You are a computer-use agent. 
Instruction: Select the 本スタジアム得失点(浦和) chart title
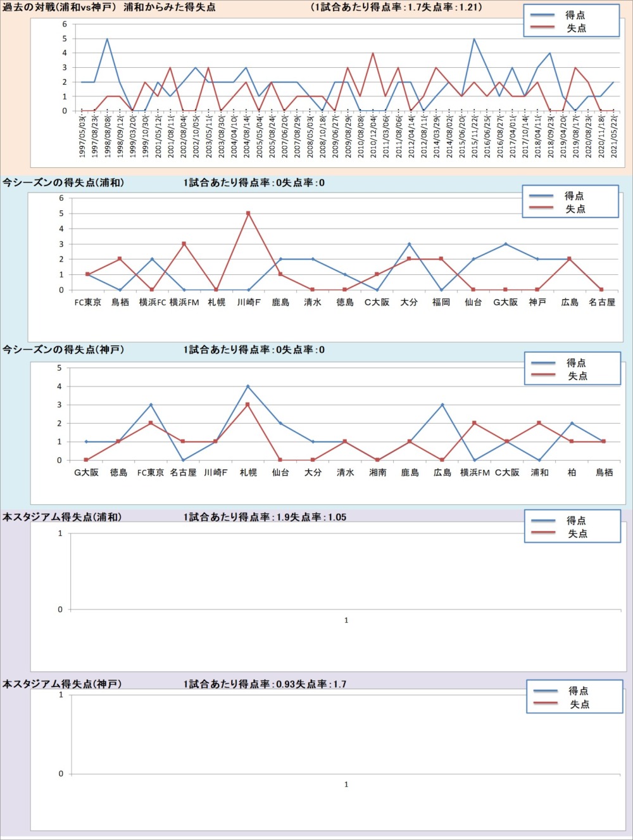click(x=62, y=517)
